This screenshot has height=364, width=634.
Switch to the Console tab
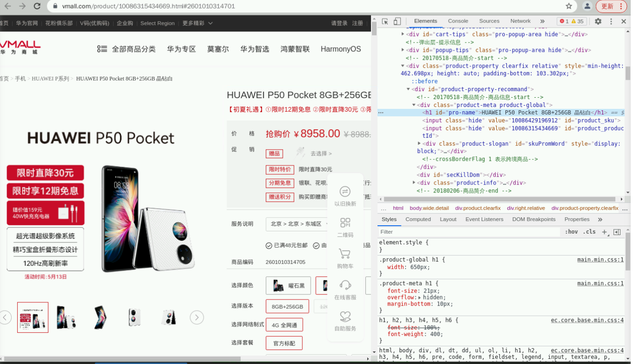coord(458,21)
